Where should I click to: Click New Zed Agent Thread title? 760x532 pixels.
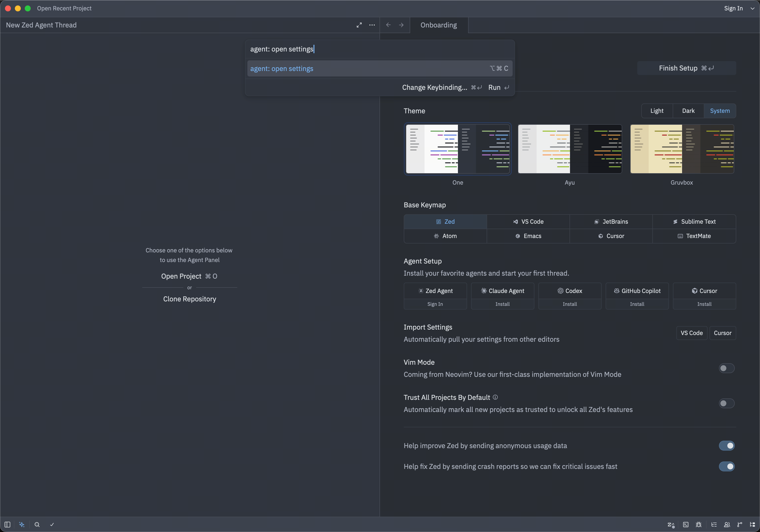click(x=41, y=25)
